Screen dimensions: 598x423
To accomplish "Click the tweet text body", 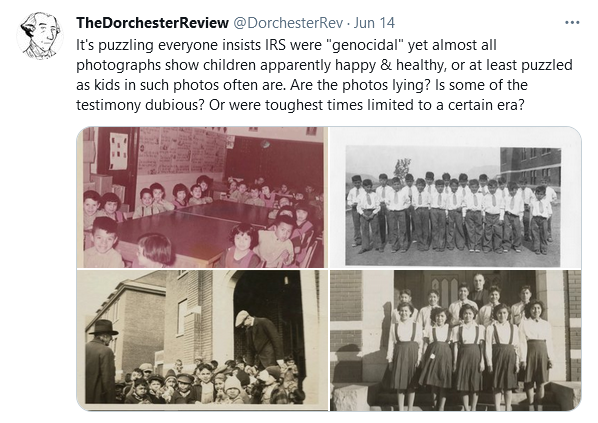I will pos(324,75).
